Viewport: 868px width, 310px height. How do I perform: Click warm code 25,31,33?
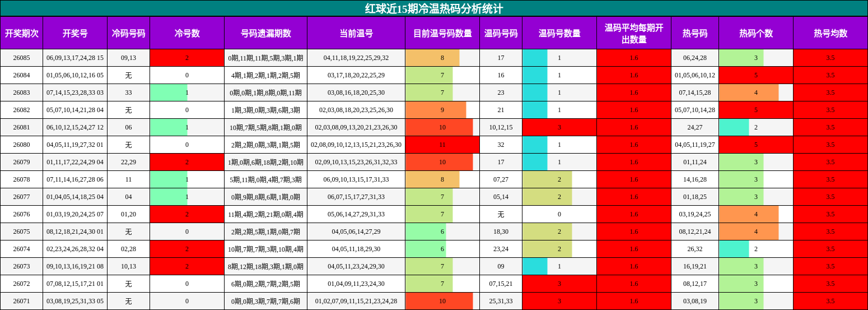click(501, 301)
